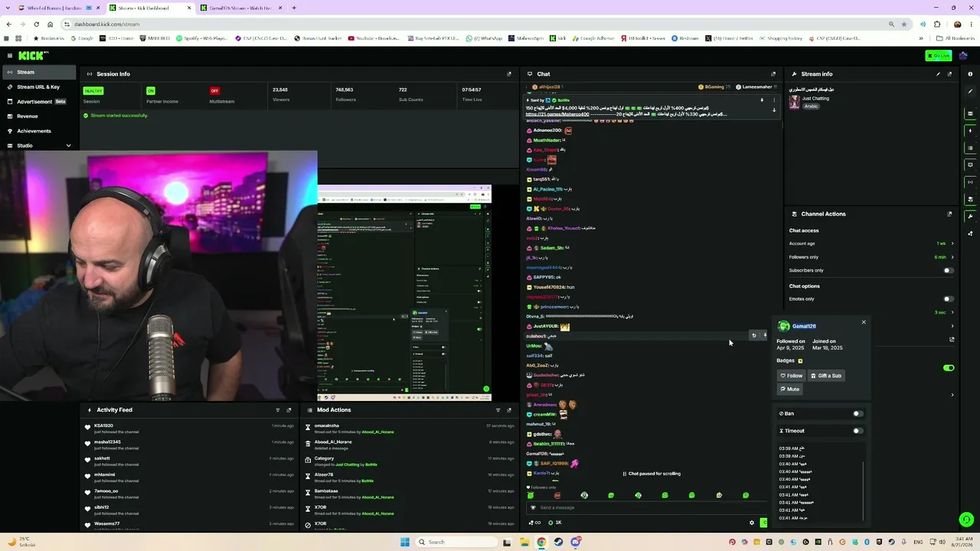980x551 pixels.
Task: Toggle Subscribers only chat
Action: [948, 270]
